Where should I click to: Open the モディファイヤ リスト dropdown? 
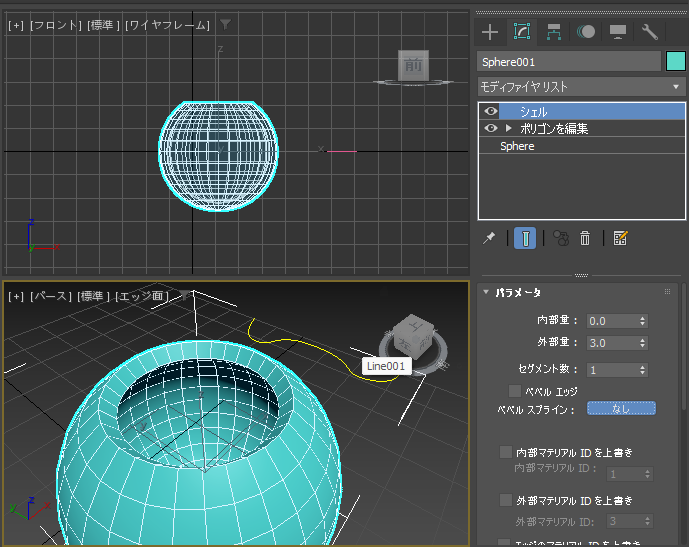point(581,87)
